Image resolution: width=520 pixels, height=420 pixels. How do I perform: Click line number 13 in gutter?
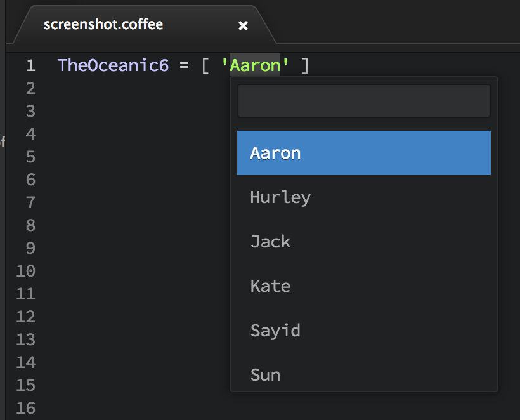[25, 339]
